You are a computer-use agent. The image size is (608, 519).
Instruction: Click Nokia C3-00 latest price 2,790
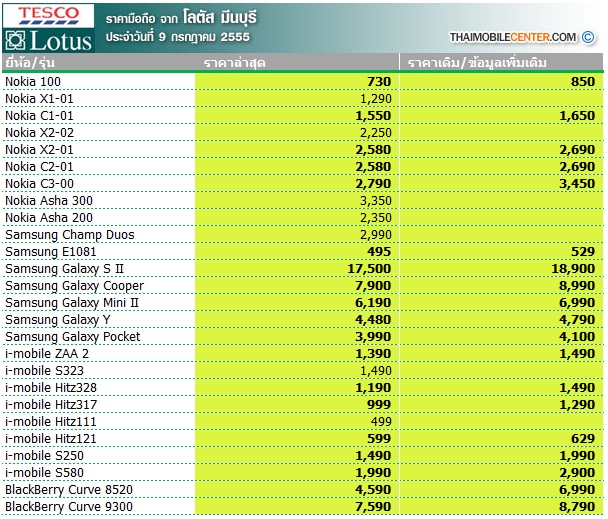373,184
